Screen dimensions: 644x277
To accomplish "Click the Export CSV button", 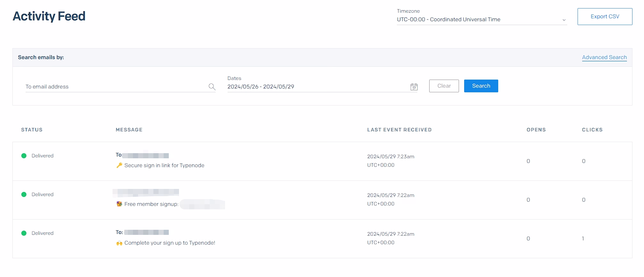I will pos(604,17).
